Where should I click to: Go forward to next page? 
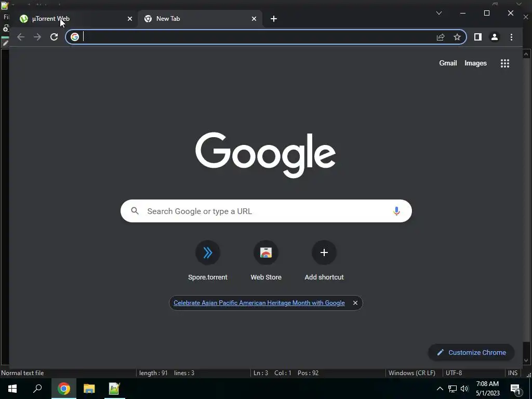[x=37, y=37]
